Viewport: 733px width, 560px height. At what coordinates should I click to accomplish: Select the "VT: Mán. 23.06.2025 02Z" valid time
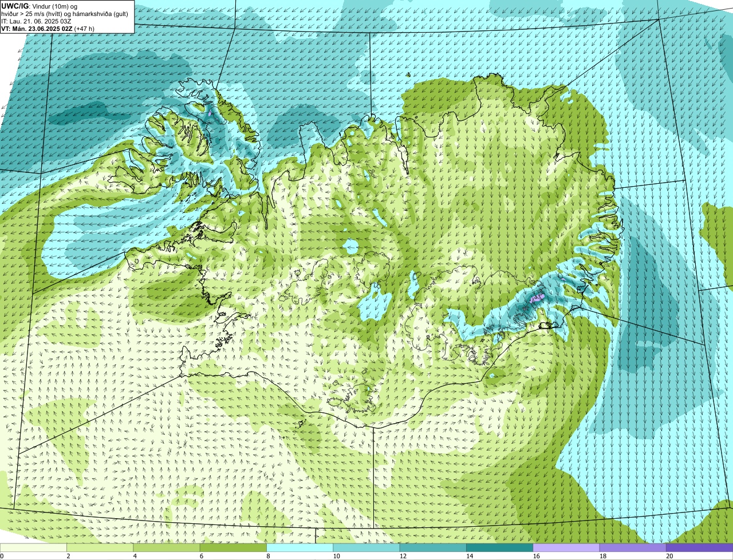coord(37,29)
